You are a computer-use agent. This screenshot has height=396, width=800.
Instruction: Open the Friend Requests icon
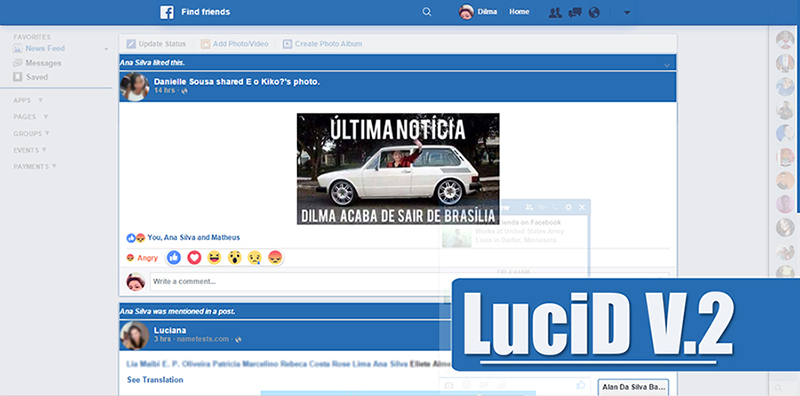555,13
